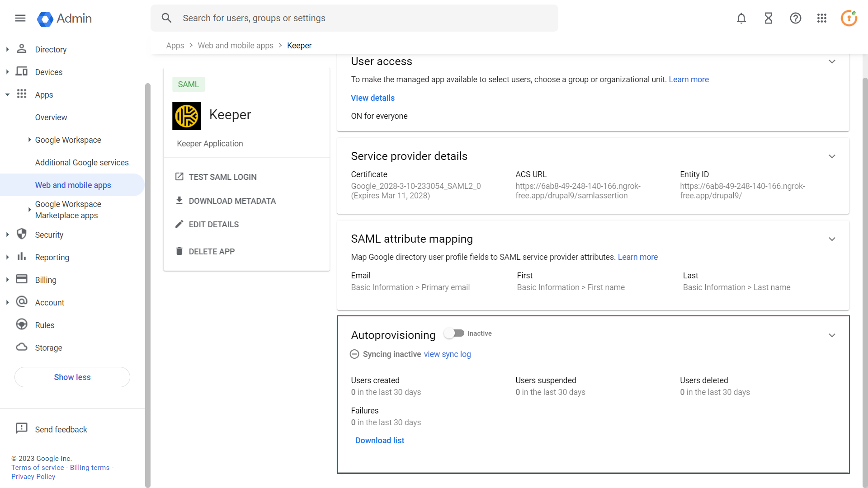Open View details link in User access
Image resolution: width=868 pixels, height=488 pixels.
pos(373,98)
